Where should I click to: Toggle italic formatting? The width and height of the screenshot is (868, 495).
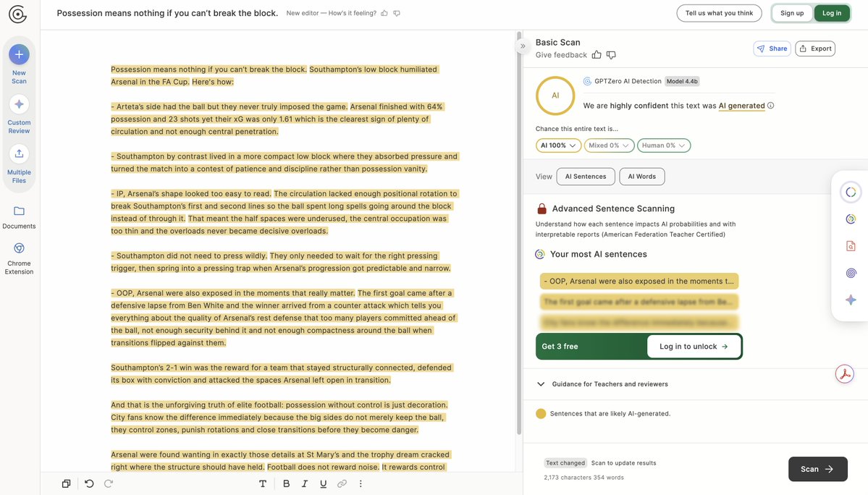pyautogui.click(x=305, y=483)
